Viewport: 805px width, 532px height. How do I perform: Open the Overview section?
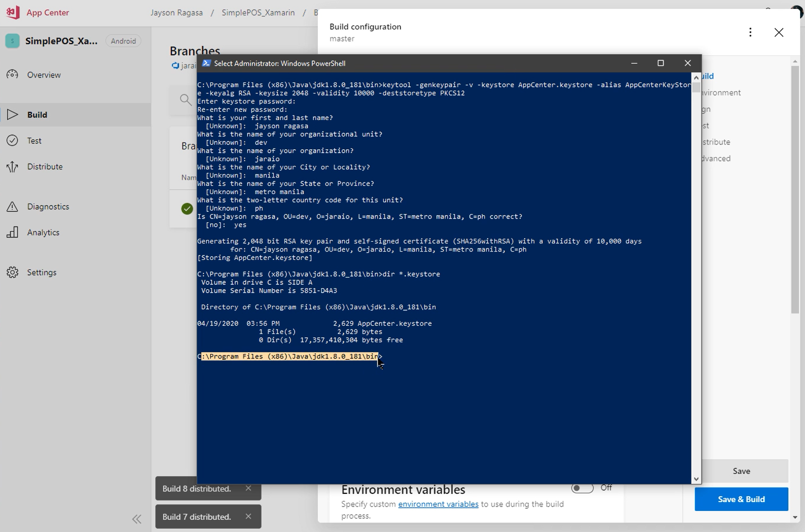click(x=44, y=75)
